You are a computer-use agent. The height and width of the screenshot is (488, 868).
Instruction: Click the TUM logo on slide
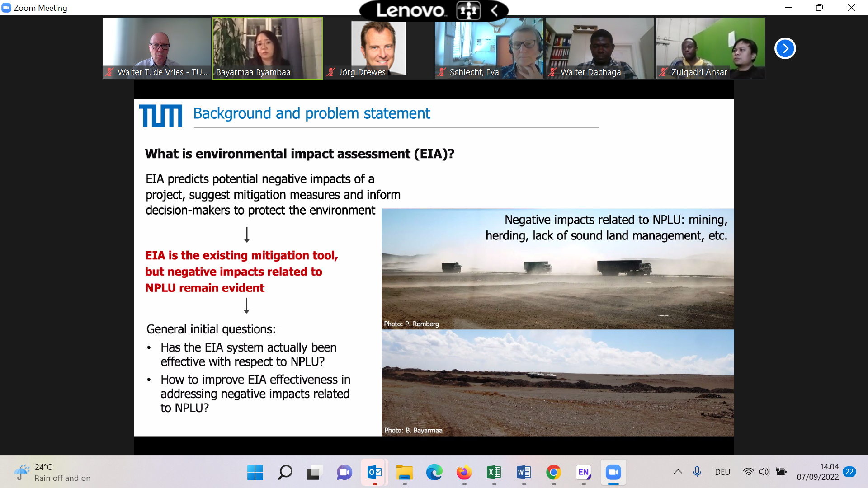[x=161, y=116]
